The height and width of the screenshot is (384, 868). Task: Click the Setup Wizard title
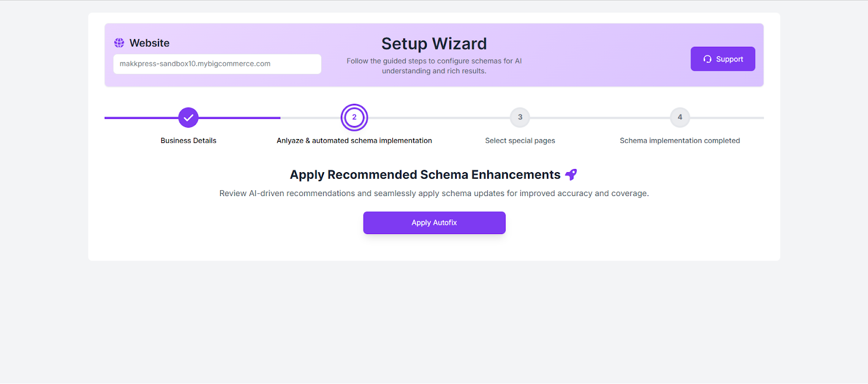click(434, 43)
